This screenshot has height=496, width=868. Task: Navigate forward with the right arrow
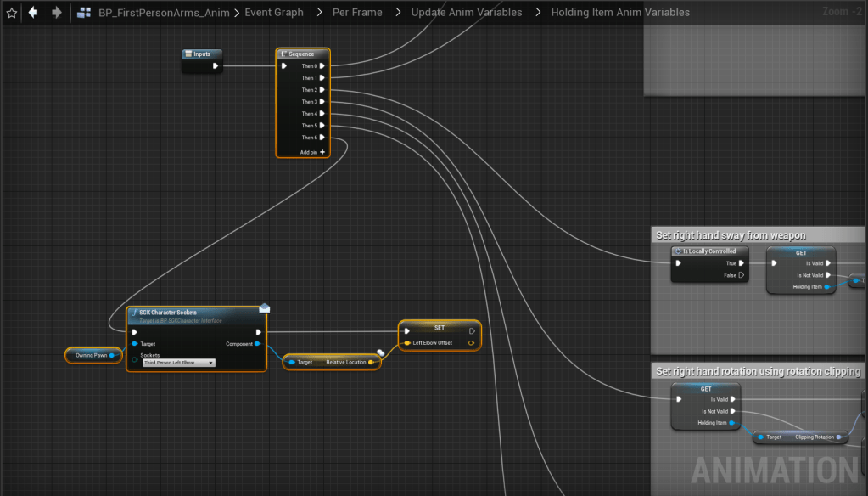point(56,13)
